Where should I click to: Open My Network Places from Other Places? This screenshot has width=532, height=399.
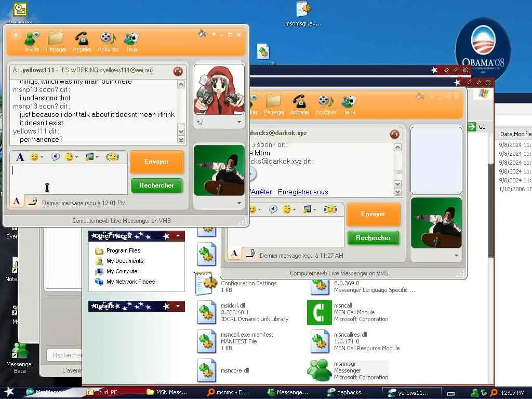(125, 282)
